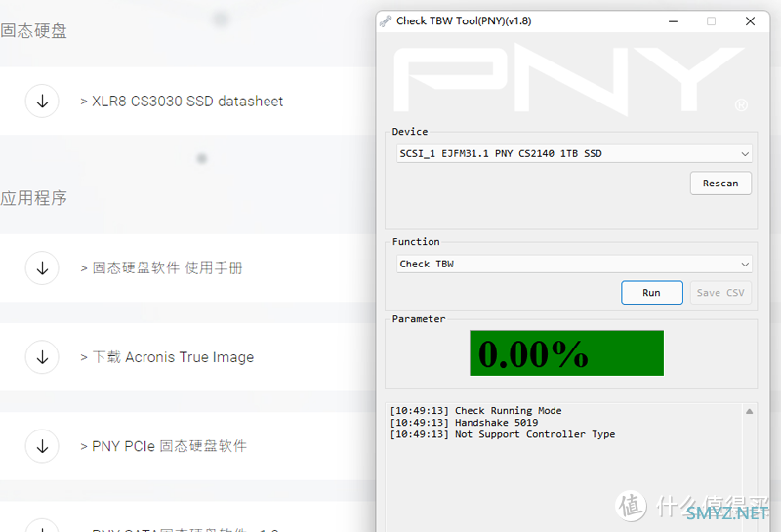This screenshot has height=532, width=781.
Task: Click the wrench app icon in title bar
Action: coord(386,20)
